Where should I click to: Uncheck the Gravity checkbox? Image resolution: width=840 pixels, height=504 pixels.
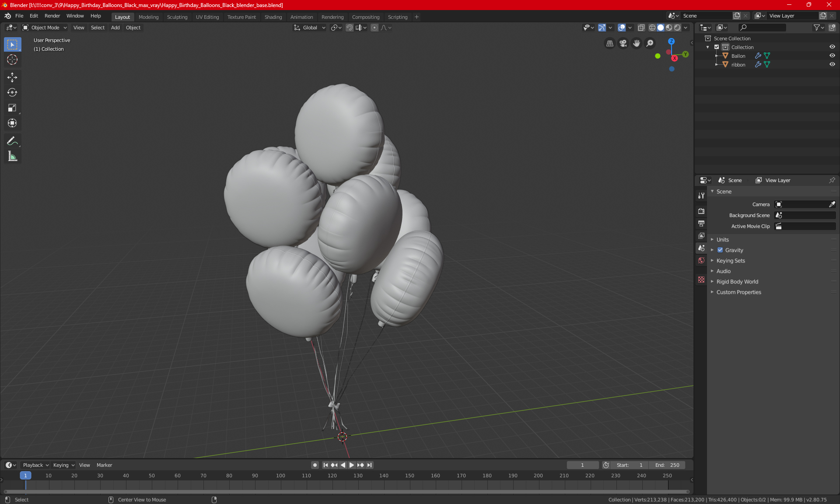(720, 250)
